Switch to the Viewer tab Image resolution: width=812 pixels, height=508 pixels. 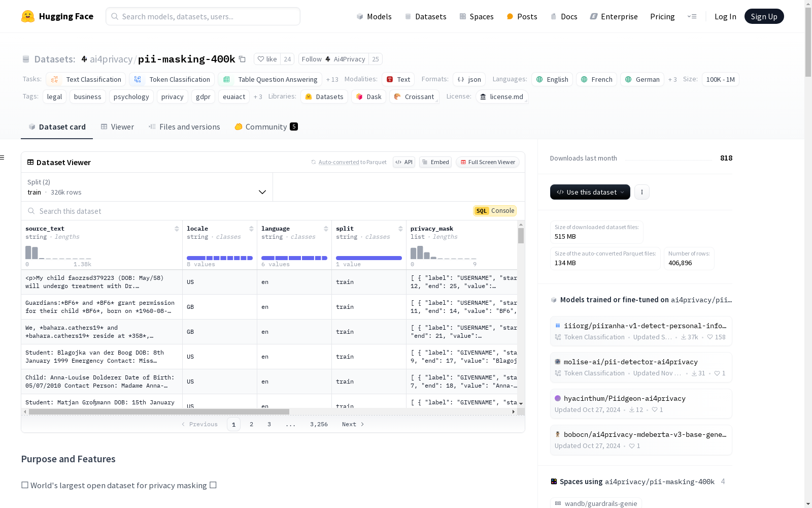pos(117,127)
